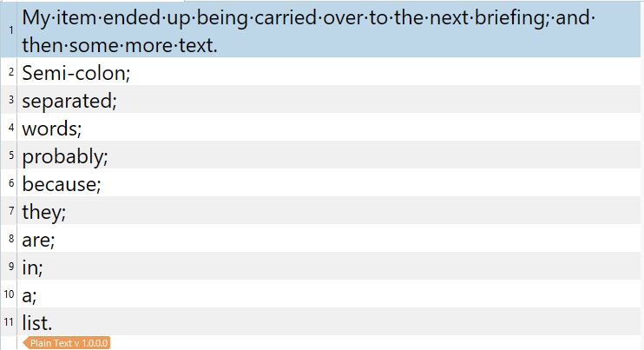
Task: Click row number 2 beside 'Semi-colon;'
Action: [10, 73]
